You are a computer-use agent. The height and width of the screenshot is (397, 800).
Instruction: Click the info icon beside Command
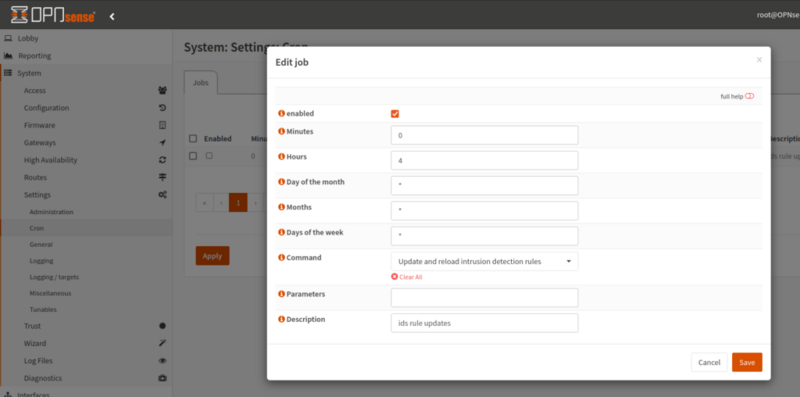point(281,258)
